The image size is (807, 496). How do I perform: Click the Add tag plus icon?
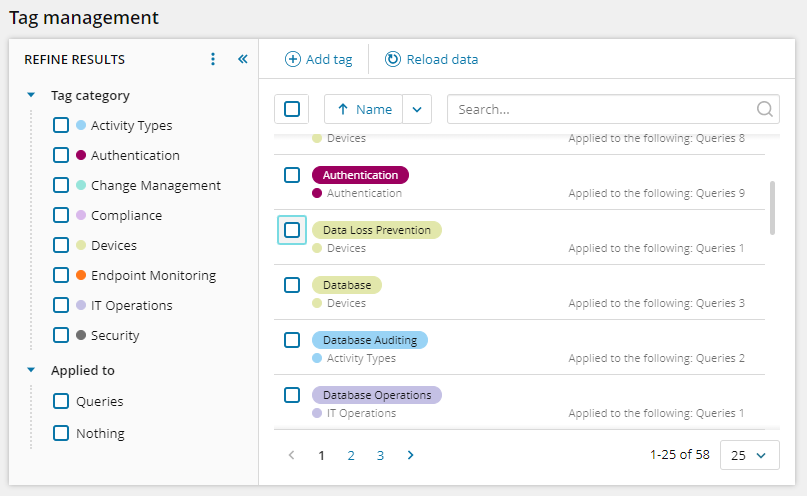[292, 59]
